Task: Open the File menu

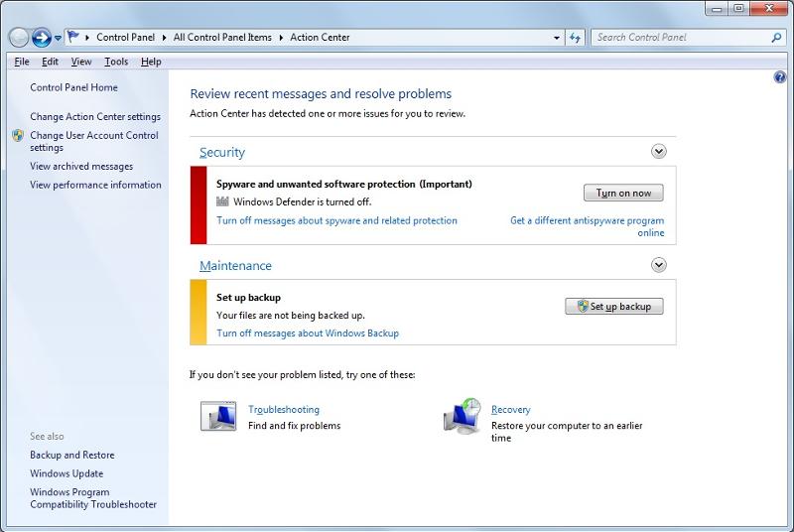Action: (x=22, y=62)
